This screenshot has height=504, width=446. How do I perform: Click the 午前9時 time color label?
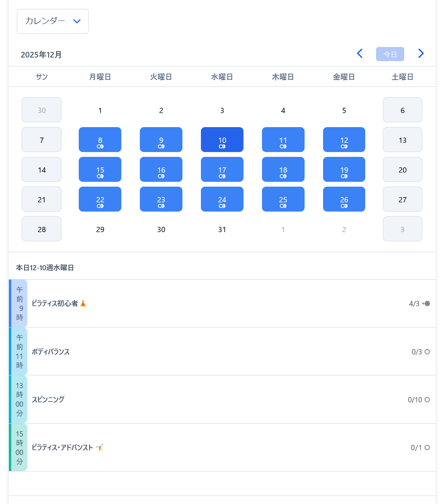[x=19, y=303]
